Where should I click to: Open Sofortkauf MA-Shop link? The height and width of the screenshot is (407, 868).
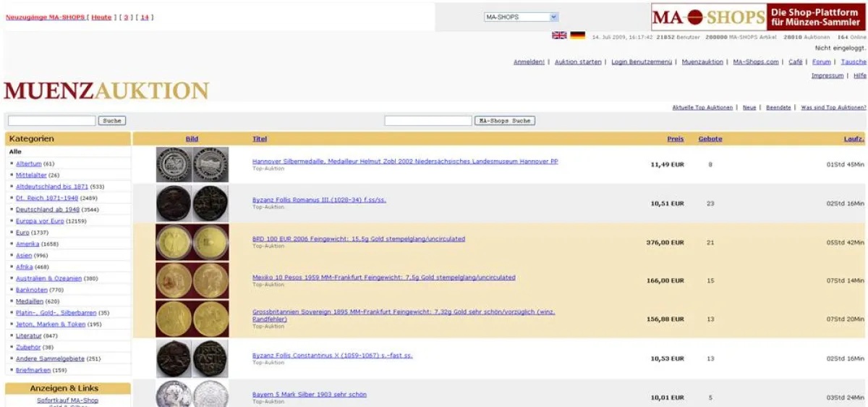pyautogui.click(x=67, y=400)
